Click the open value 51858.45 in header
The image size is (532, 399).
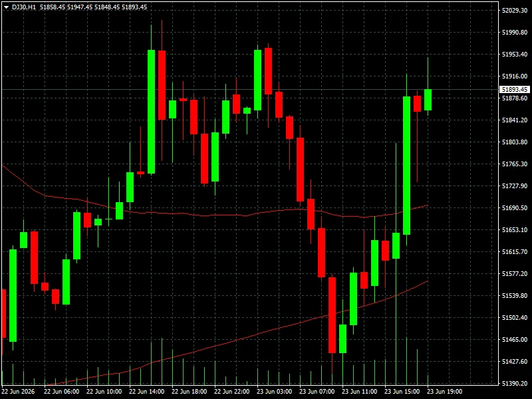click(x=53, y=7)
